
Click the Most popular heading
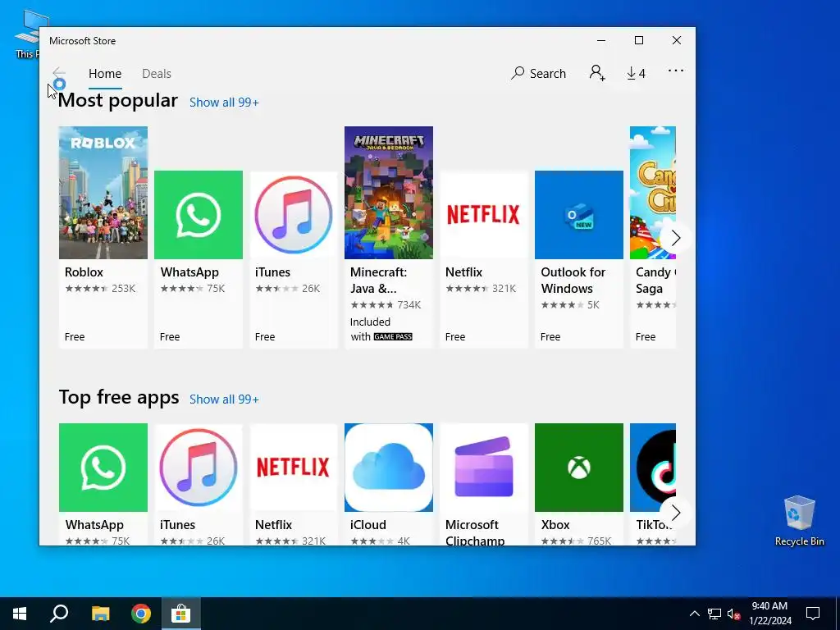point(118,101)
